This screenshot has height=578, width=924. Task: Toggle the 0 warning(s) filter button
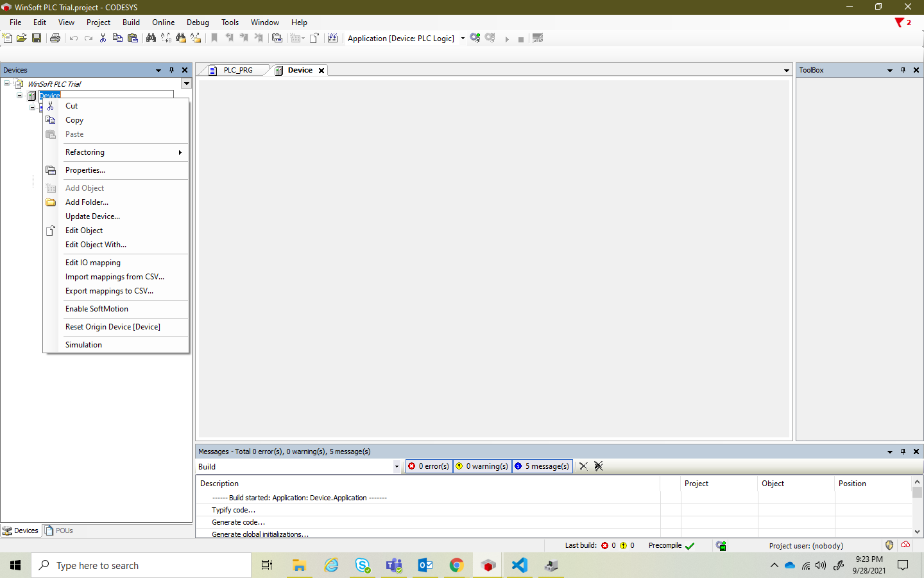(483, 466)
